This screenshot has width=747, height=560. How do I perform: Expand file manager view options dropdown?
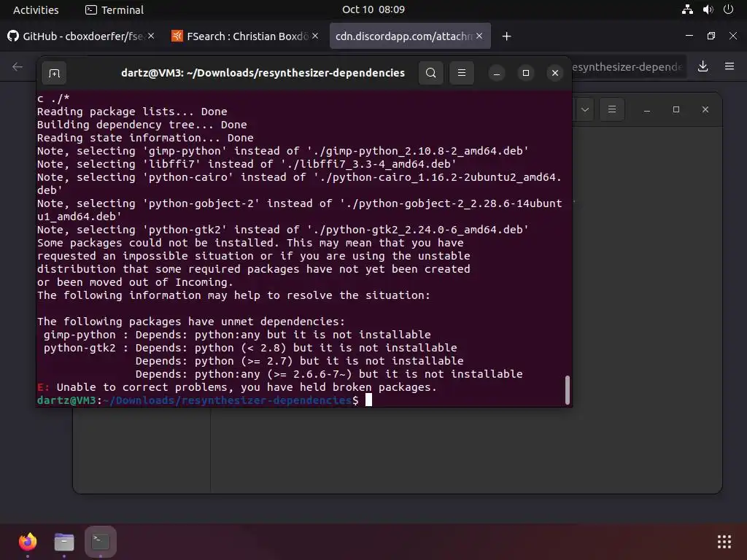585,109
